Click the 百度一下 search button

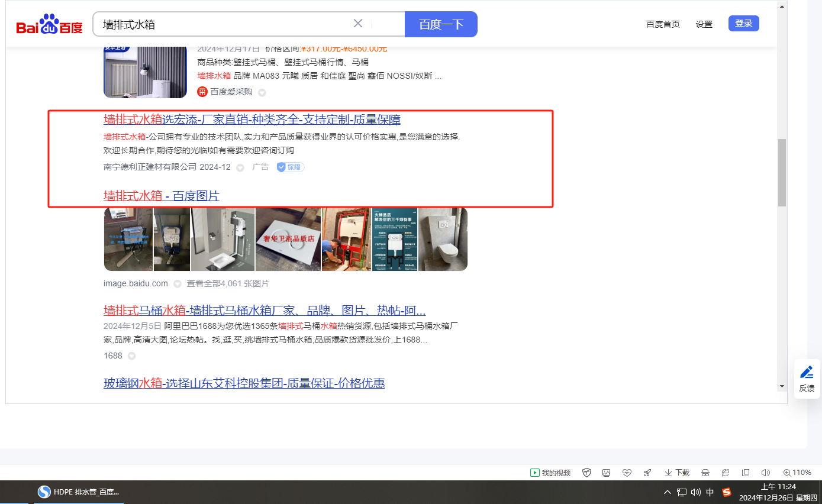(441, 24)
